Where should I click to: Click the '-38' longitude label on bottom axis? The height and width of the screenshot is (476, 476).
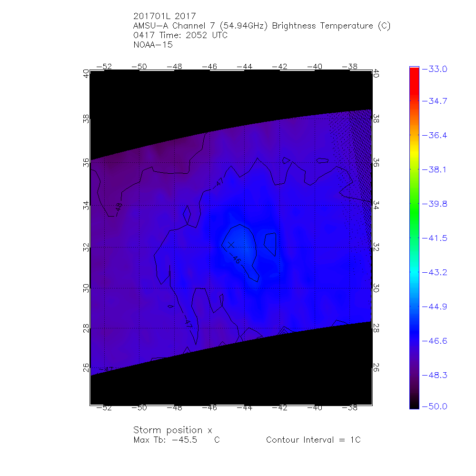pyautogui.click(x=350, y=408)
